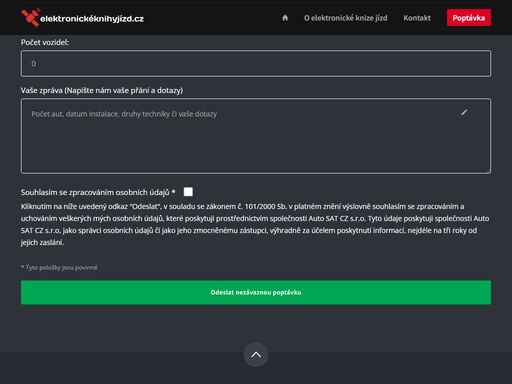The height and width of the screenshot is (384, 512).
Task: Submit with Odeslat nezávaznou poptávku button
Action: click(x=256, y=292)
